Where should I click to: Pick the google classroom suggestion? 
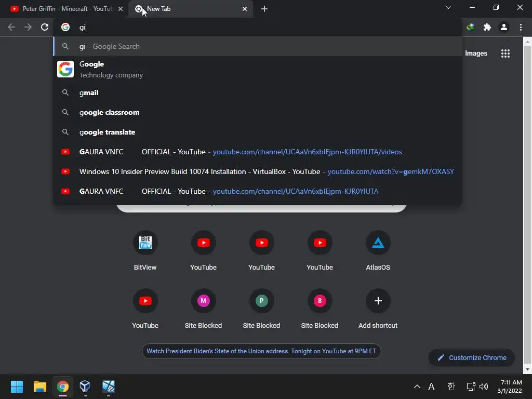tap(258, 112)
